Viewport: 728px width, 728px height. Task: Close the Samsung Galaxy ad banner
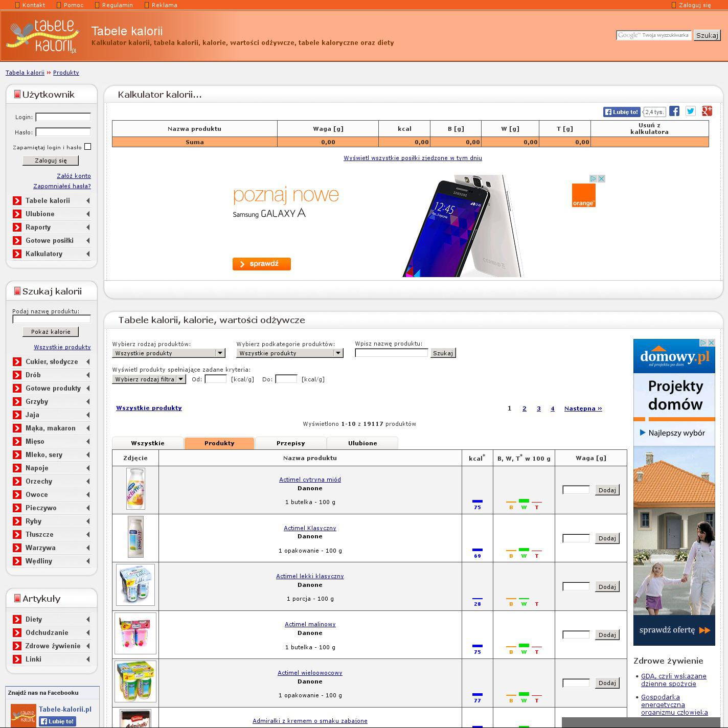[601, 178]
